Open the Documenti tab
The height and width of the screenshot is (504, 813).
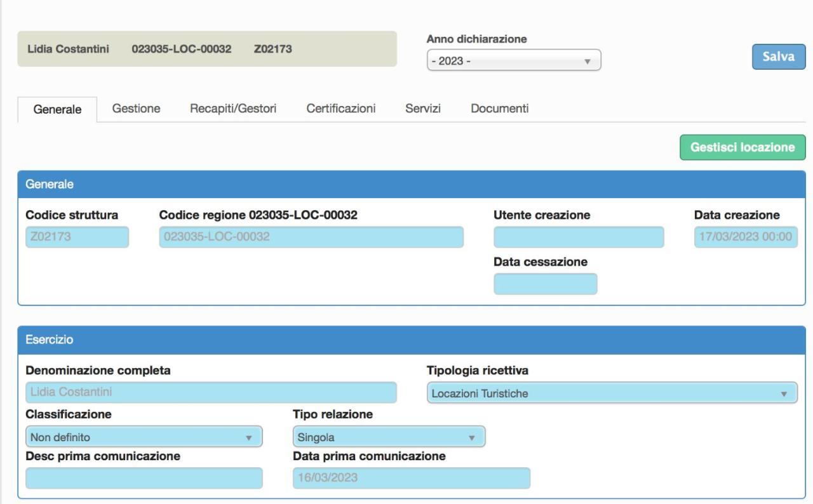500,109
